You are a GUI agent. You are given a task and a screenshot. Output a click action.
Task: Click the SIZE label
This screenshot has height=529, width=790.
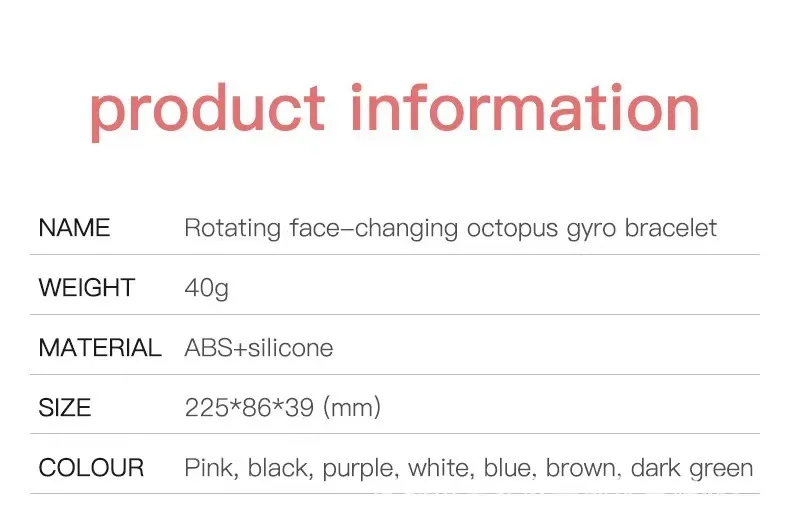coord(64,408)
